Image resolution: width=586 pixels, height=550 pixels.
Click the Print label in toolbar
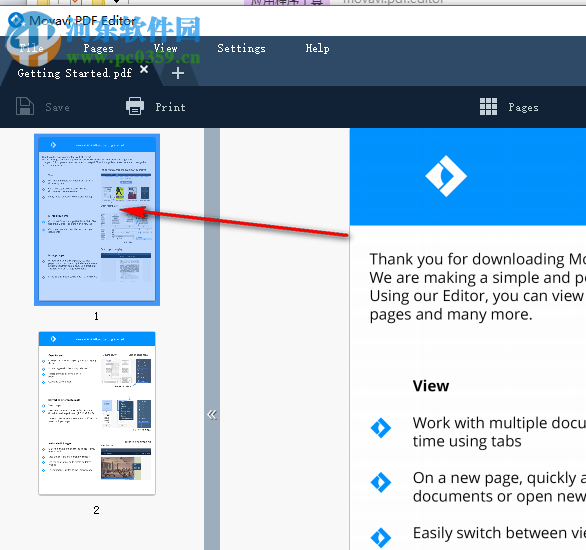click(170, 107)
